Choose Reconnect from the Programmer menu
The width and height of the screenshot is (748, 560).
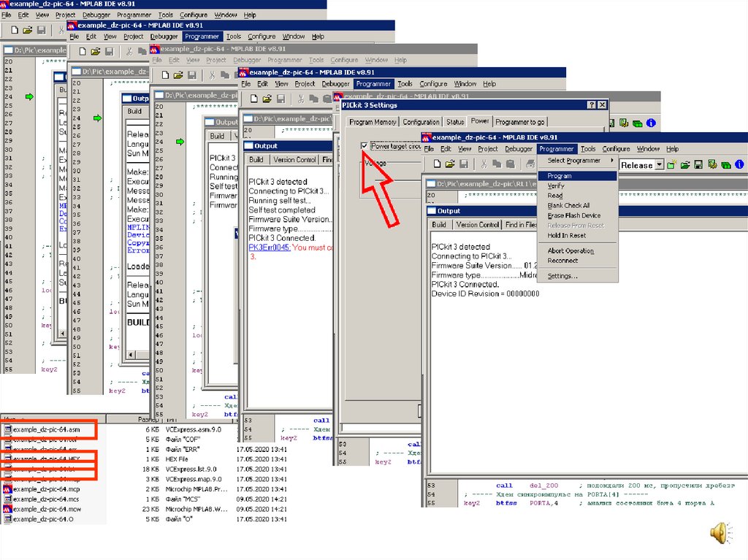point(577,261)
